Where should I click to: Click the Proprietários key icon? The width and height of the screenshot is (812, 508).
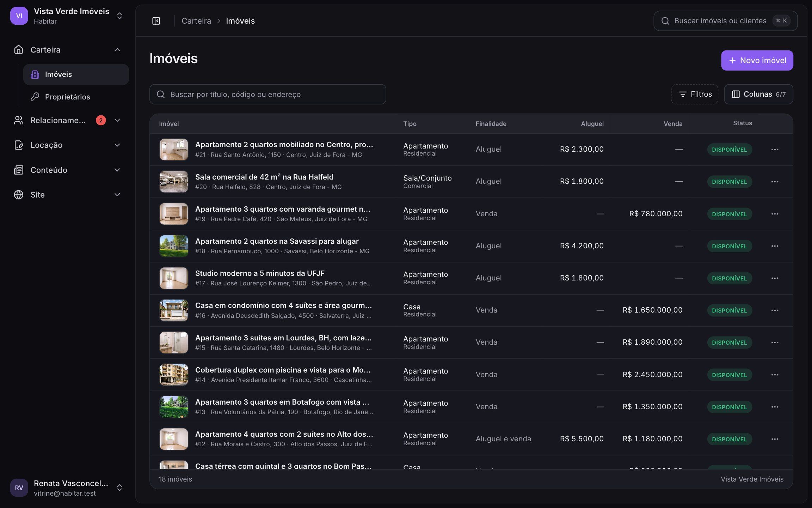pos(35,97)
